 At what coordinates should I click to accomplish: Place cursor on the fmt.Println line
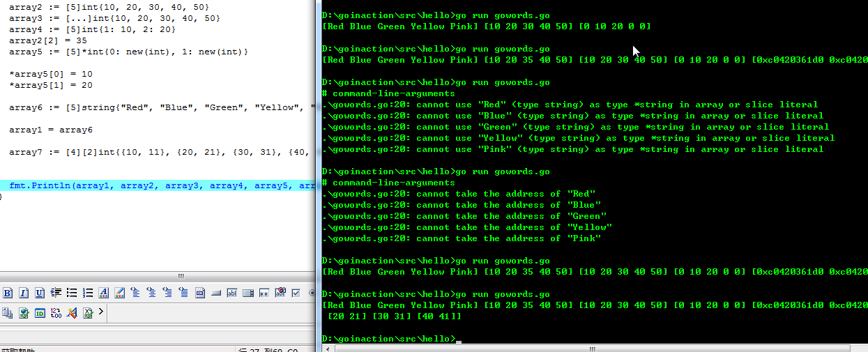coord(158,185)
